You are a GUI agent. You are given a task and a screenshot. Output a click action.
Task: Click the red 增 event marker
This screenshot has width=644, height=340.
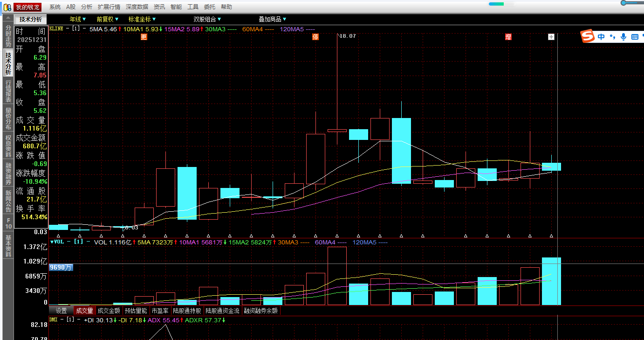[x=508, y=37]
